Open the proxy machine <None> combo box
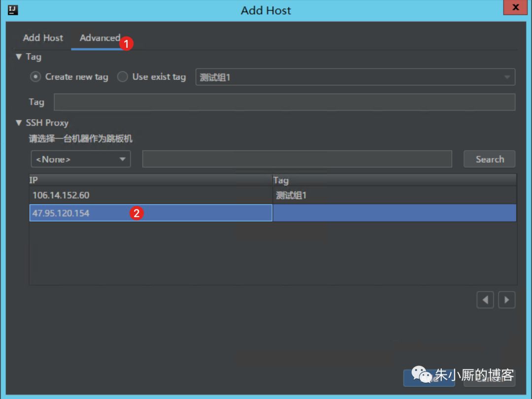The image size is (532, 399). tap(80, 159)
